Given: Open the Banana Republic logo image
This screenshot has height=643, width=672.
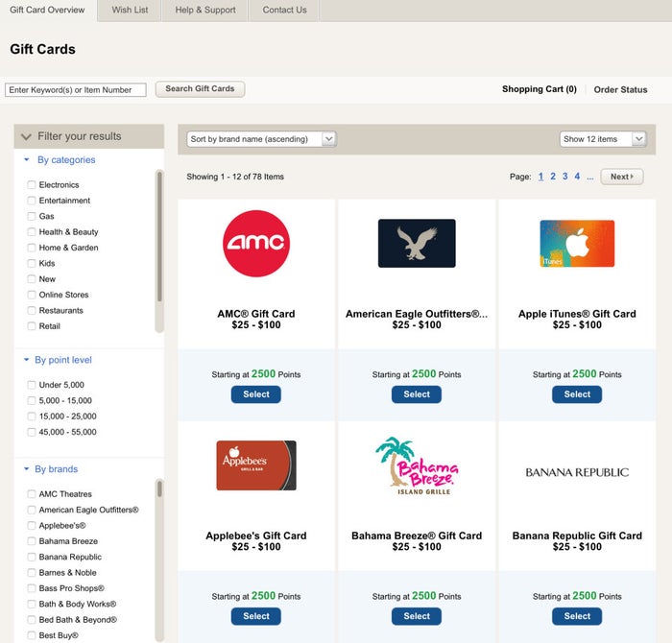Looking at the screenshot, I should 577,472.
